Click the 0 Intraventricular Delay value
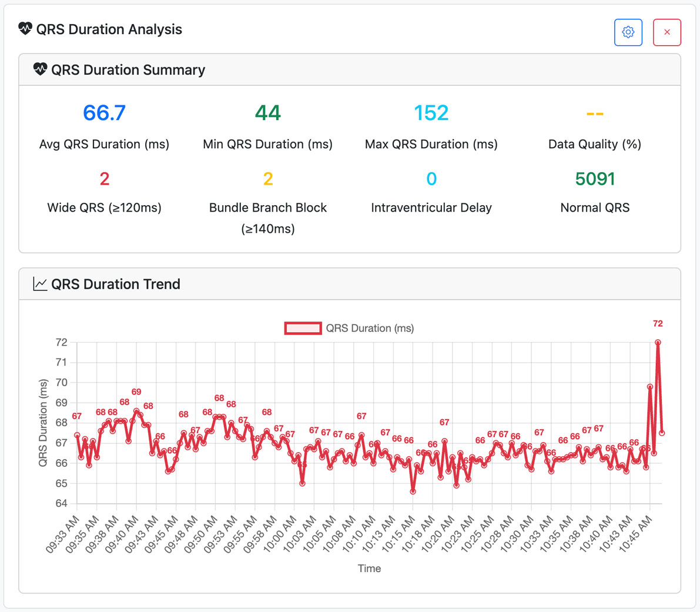The width and height of the screenshot is (700, 612). [x=431, y=179]
